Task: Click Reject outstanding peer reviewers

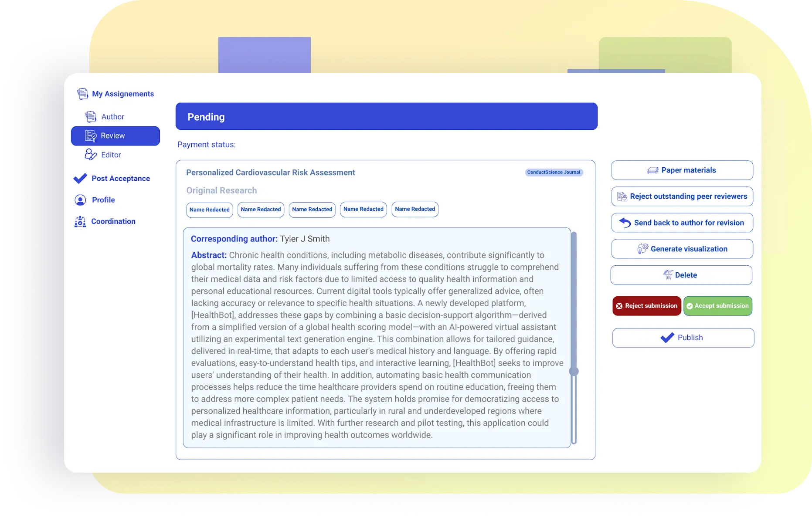Action: point(682,196)
